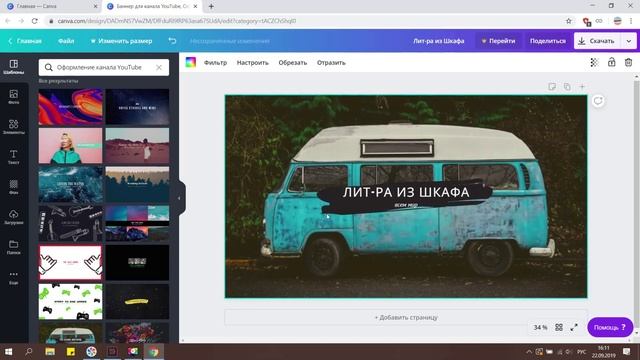Click the browser address bar

[306, 21]
